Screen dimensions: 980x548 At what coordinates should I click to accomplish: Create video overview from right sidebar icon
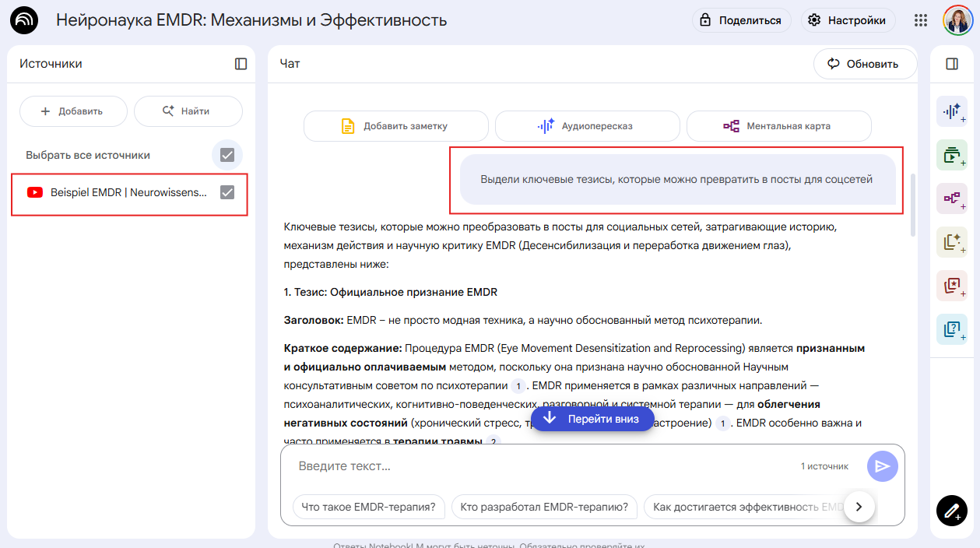(952, 156)
